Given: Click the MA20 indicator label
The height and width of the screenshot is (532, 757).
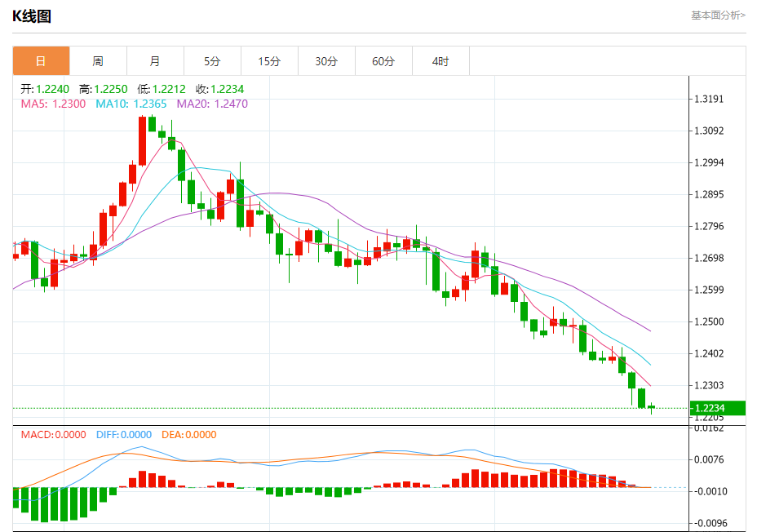Looking at the screenshot, I should [x=212, y=104].
